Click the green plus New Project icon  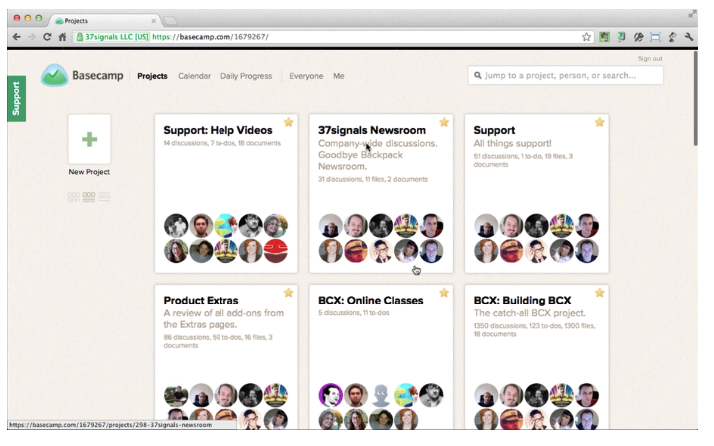pos(89,139)
